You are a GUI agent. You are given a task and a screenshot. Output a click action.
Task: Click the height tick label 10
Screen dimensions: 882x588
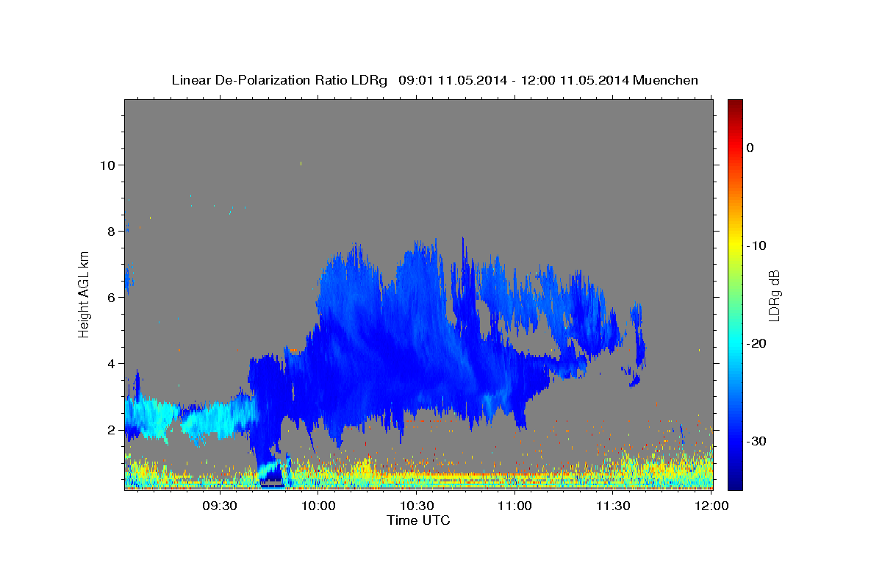(107, 165)
